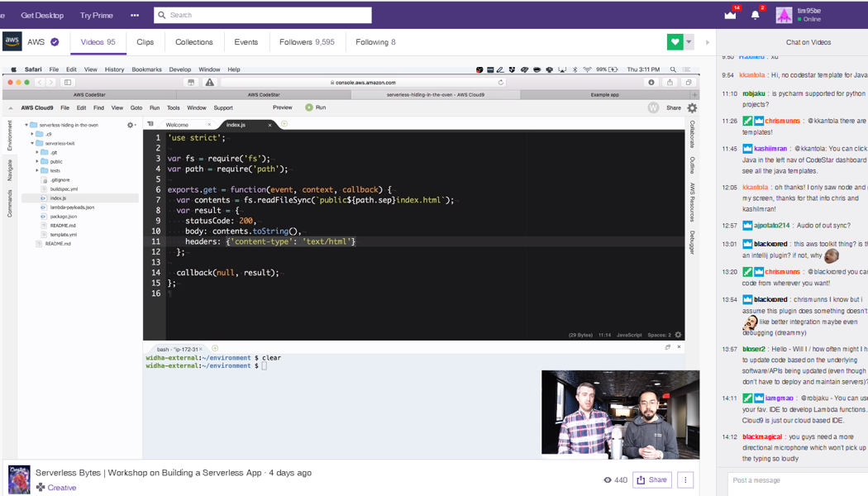Click the purple verified badge next to AWS
This screenshot has width=868, height=496.
[55, 42]
